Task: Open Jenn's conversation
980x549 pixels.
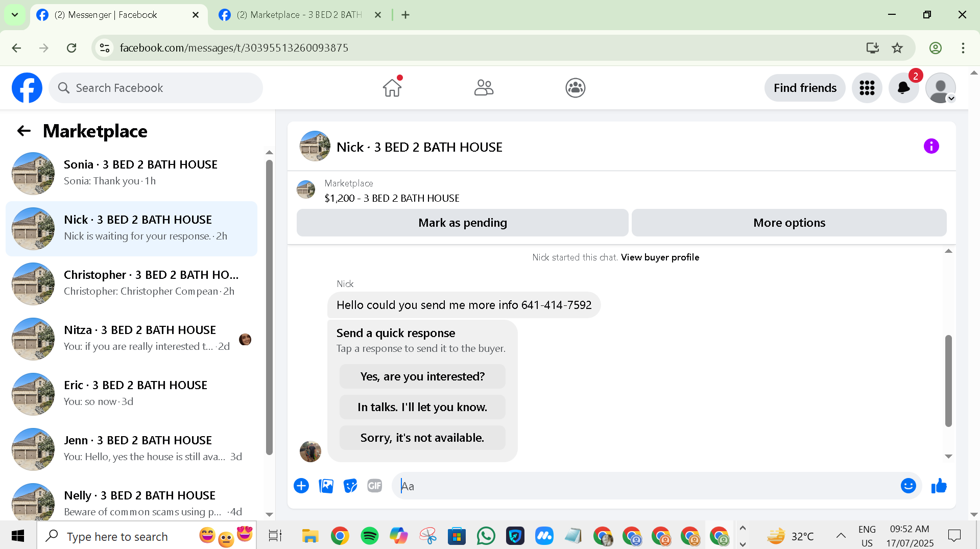Action: [x=132, y=449]
